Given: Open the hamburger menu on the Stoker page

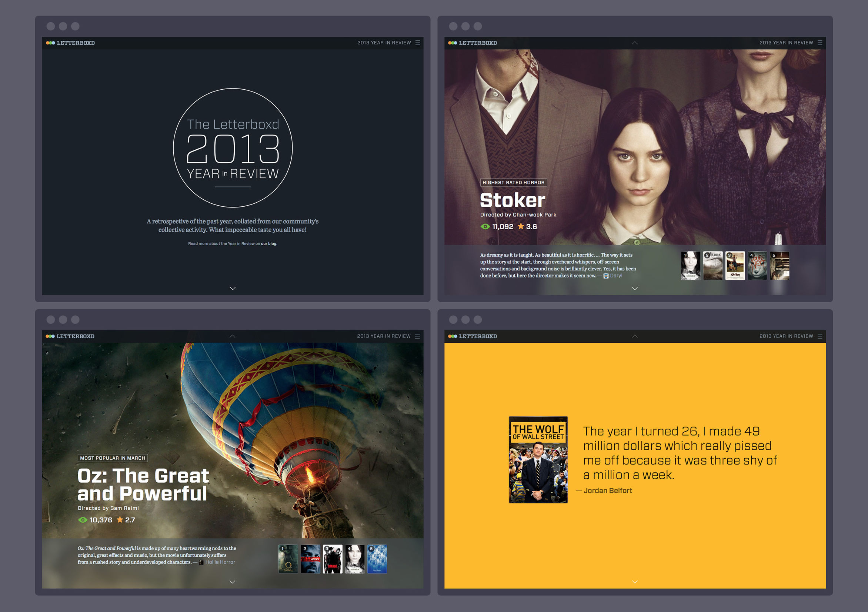Looking at the screenshot, I should 819,43.
